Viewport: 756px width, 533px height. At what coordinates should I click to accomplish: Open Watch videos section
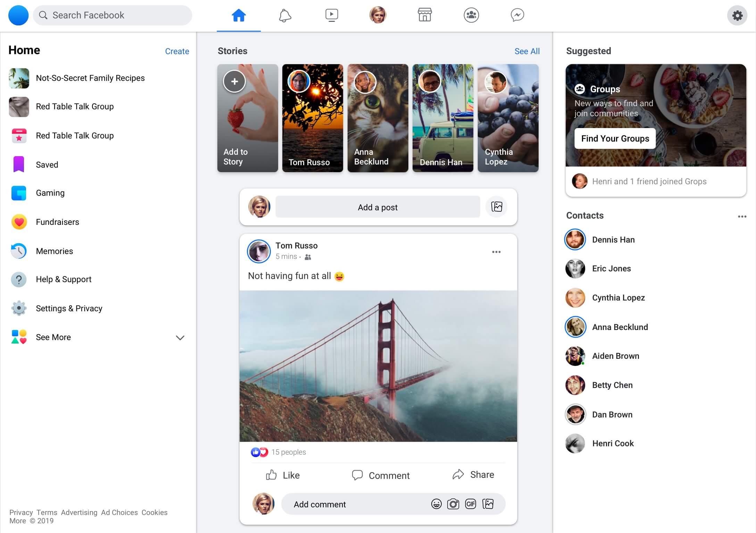point(332,15)
